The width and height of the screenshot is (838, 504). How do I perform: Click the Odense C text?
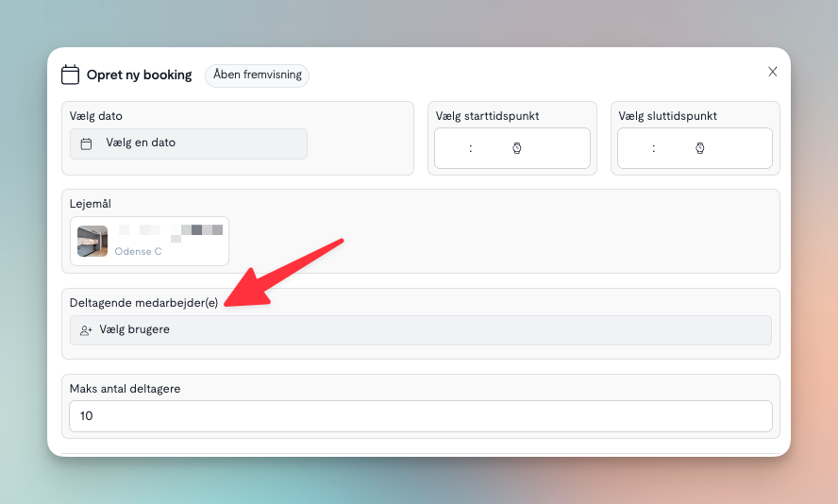(x=138, y=251)
